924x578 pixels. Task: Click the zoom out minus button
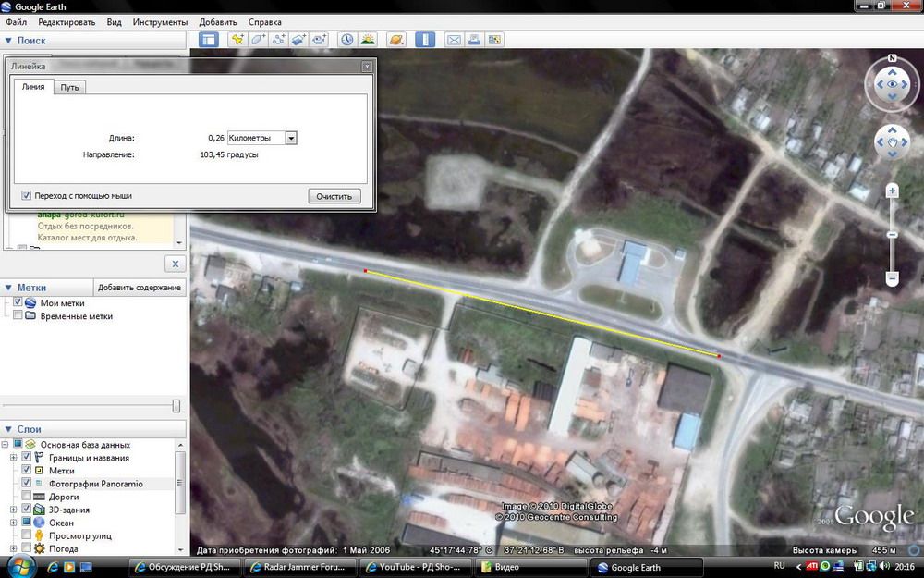pos(893,277)
